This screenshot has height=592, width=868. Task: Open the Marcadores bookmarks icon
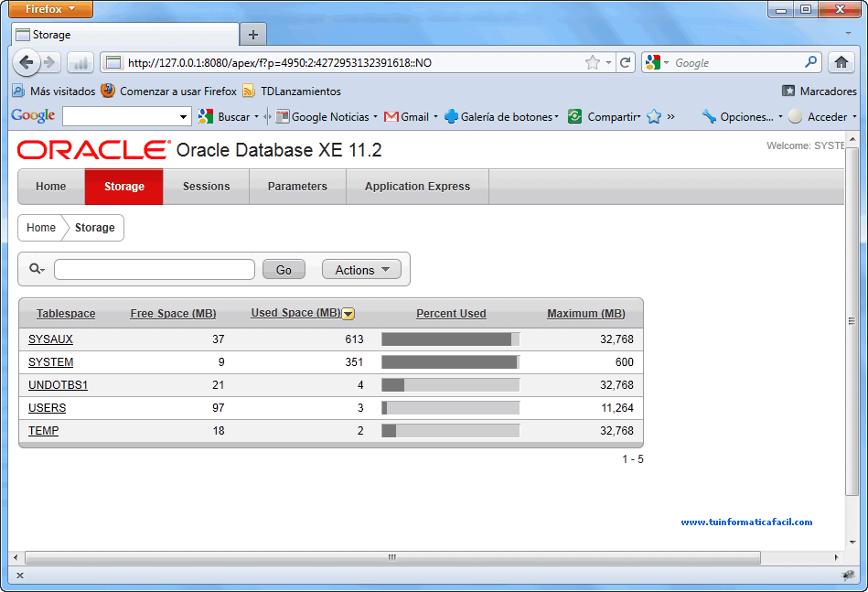(x=788, y=91)
